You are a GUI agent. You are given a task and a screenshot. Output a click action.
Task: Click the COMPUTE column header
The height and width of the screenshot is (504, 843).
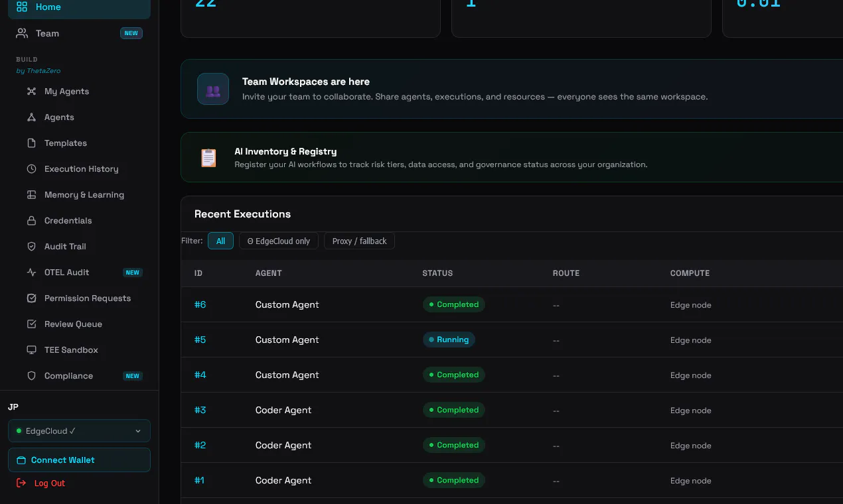coord(690,273)
